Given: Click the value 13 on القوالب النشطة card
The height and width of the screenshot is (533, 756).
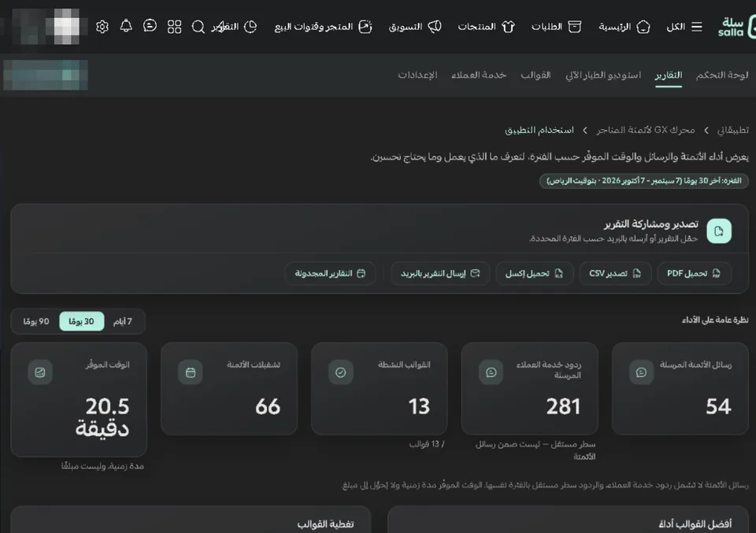Looking at the screenshot, I should 419,406.
